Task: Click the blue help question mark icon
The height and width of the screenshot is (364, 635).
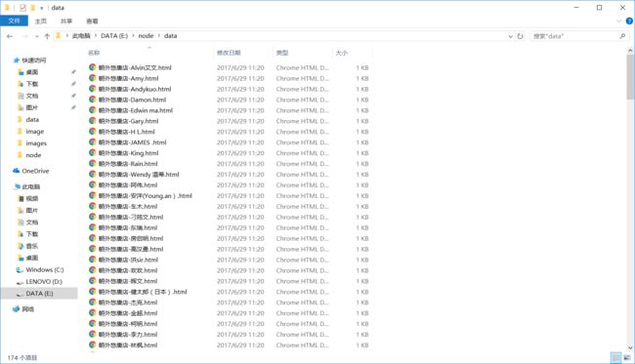Action: (629, 21)
